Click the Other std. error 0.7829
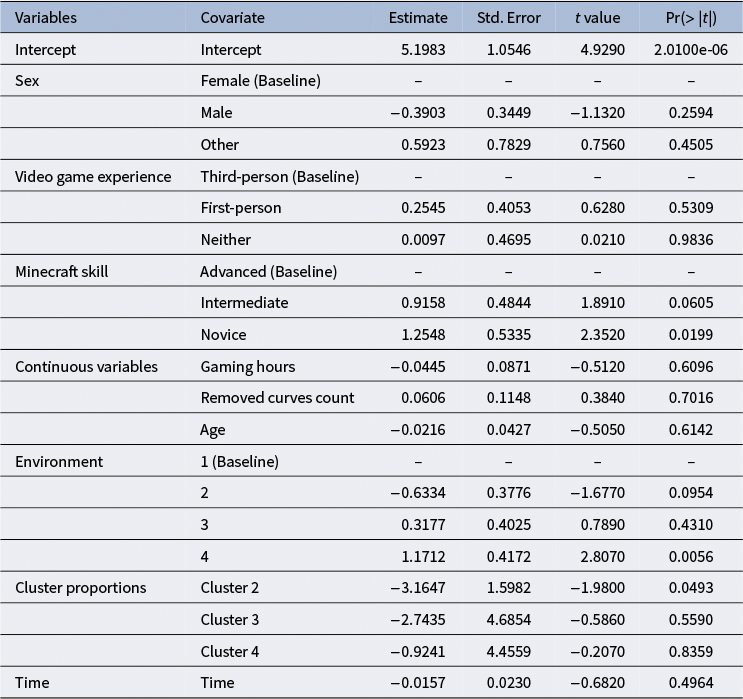The width and height of the screenshot is (743, 699). pos(508,145)
